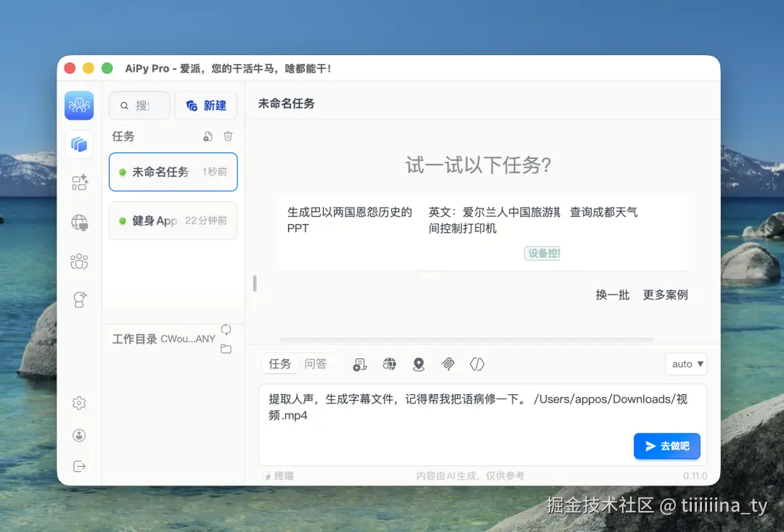
Task: Open the auto model dropdown
Action: point(685,364)
